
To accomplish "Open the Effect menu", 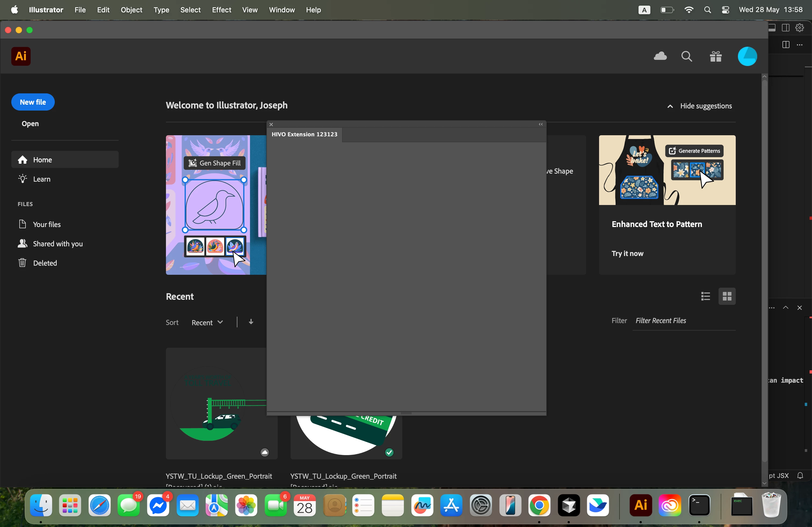I will 222,10.
